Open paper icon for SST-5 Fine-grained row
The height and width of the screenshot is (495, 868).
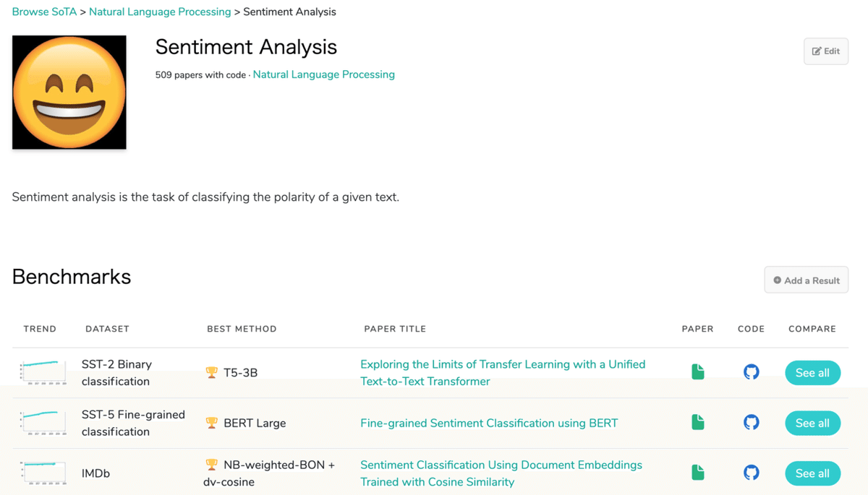pos(697,423)
